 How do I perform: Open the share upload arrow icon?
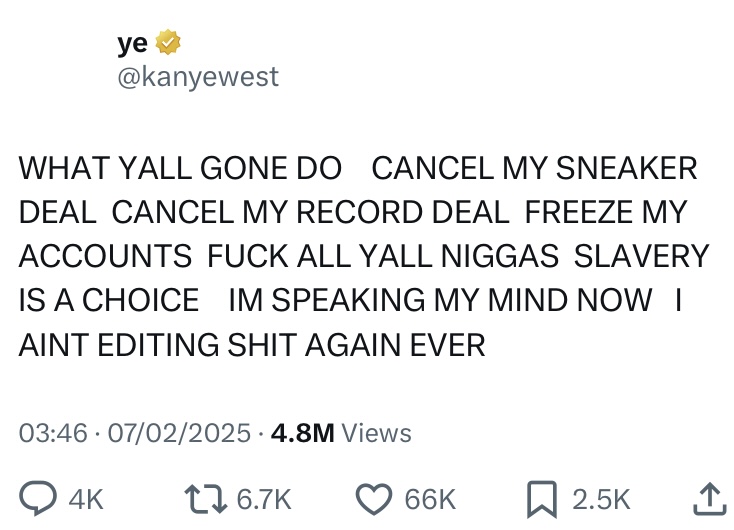pyautogui.click(x=710, y=499)
